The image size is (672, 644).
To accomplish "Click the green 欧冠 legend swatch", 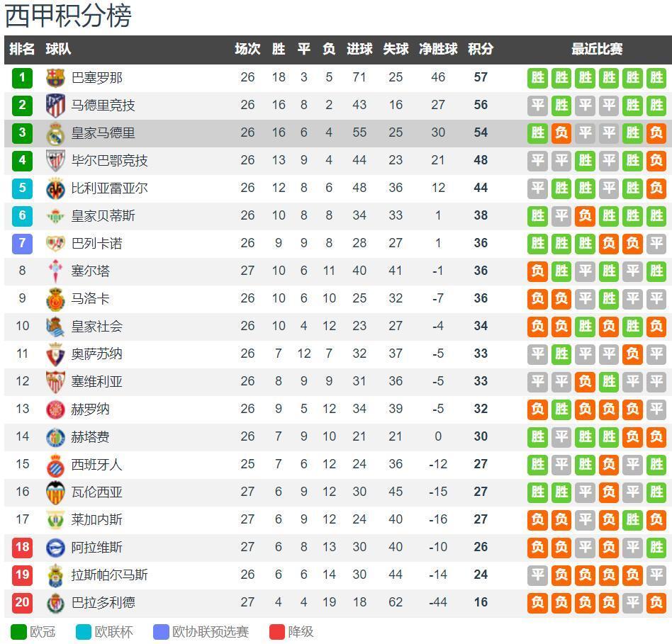I will point(18,632).
